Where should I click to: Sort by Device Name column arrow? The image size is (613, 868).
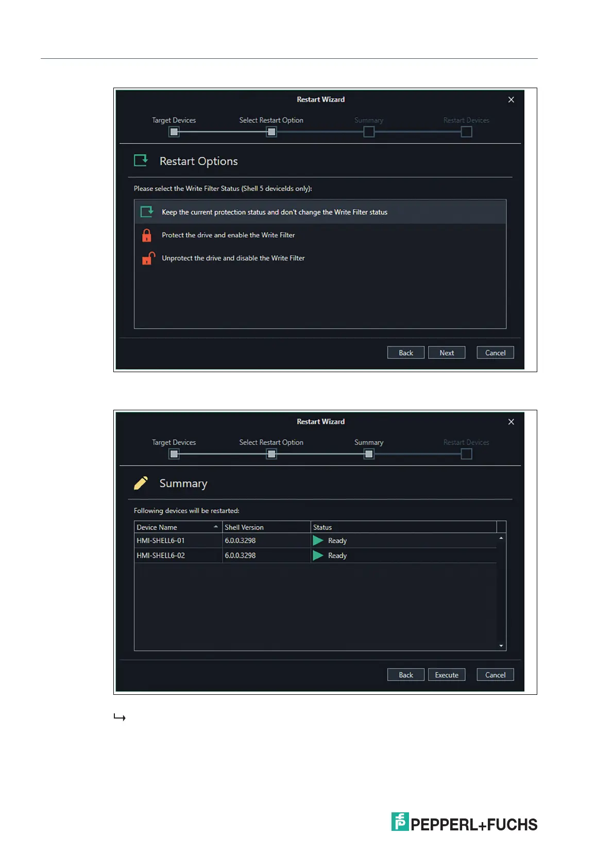(216, 527)
